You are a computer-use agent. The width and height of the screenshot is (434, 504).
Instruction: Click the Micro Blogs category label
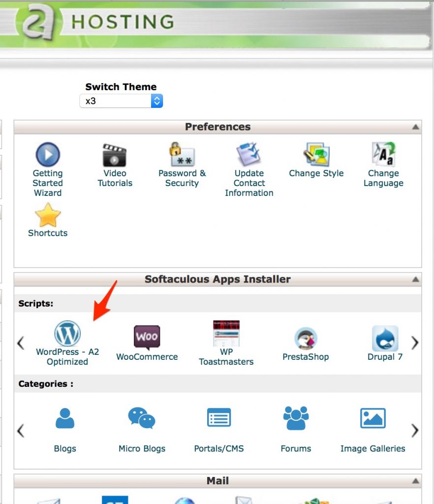coord(142,448)
